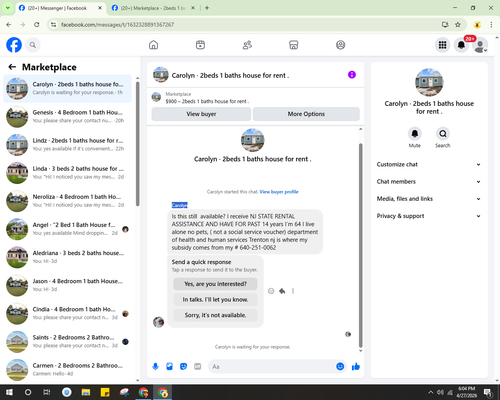Open a new browser tab
The height and width of the screenshot is (400, 500).
click(x=207, y=8)
